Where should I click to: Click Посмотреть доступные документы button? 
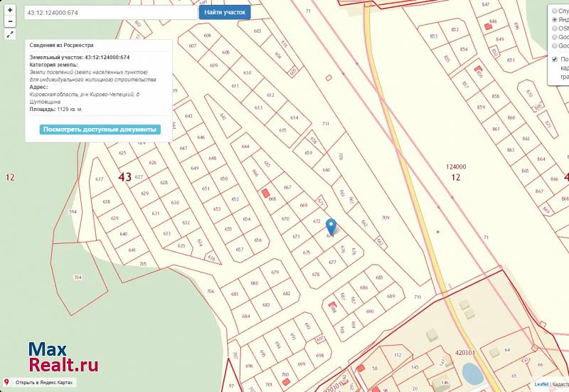(x=100, y=129)
